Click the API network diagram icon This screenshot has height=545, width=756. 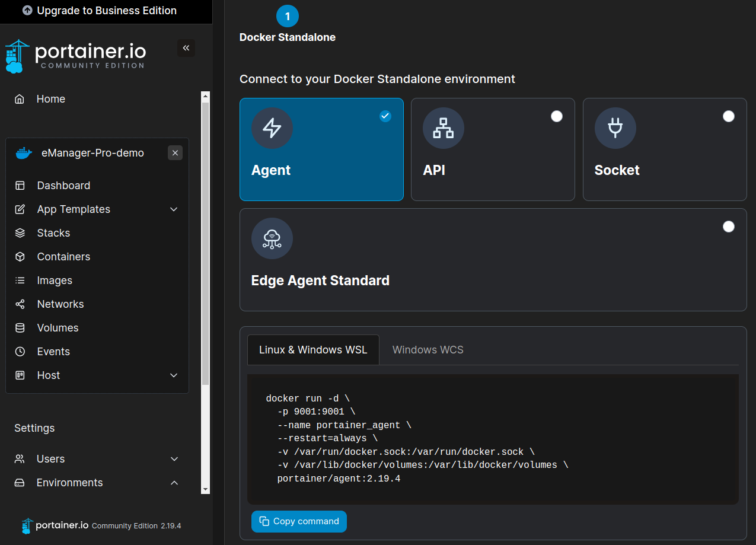coord(443,128)
